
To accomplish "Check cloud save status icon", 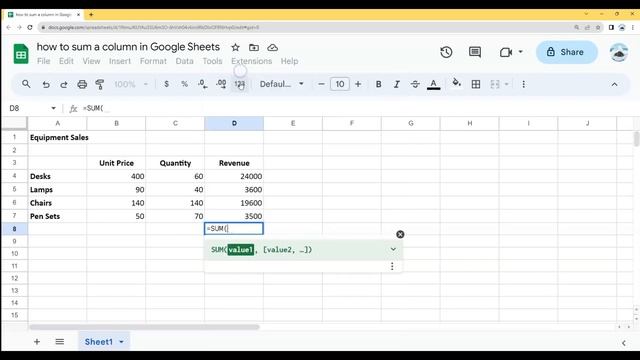I will [273, 47].
